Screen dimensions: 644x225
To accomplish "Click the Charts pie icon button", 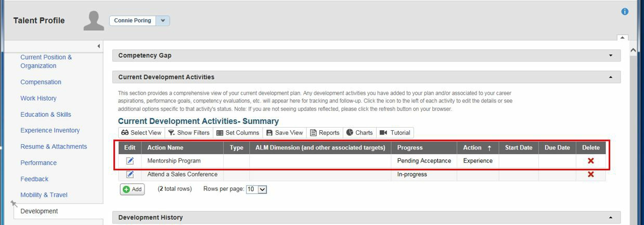I will (x=359, y=133).
